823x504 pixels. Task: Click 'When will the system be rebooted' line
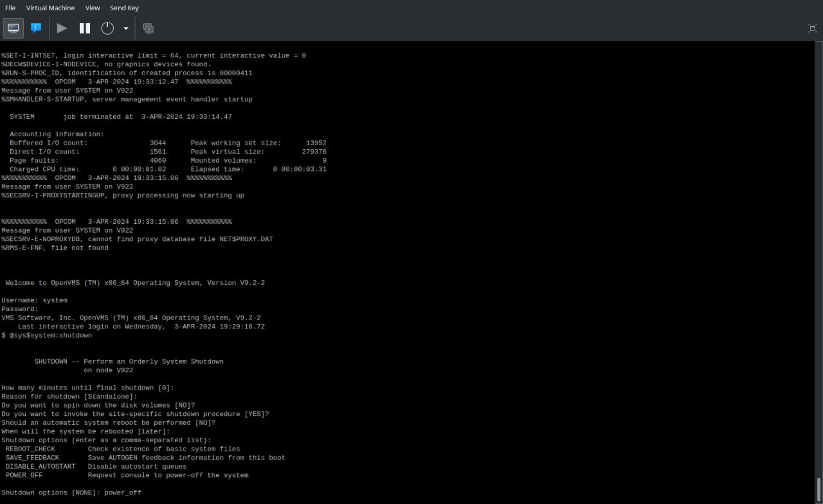pyautogui.click(x=86, y=431)
